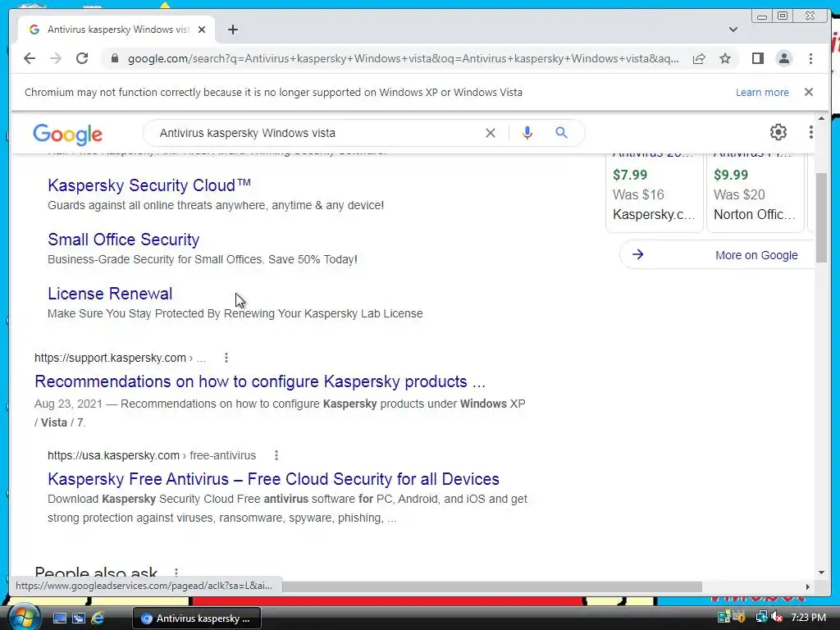Click the usa.kaspersky.com free-antivirus URL

pyautogui.click(x=152, y=455)
